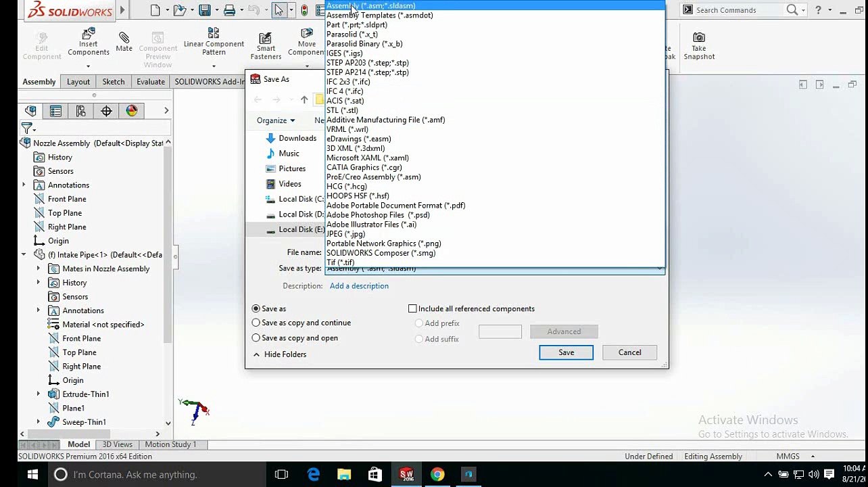This screenshot has height=487, width=868.
Task: Click the up-folder arrow in Save As
Action: click(x=304, y=99)
